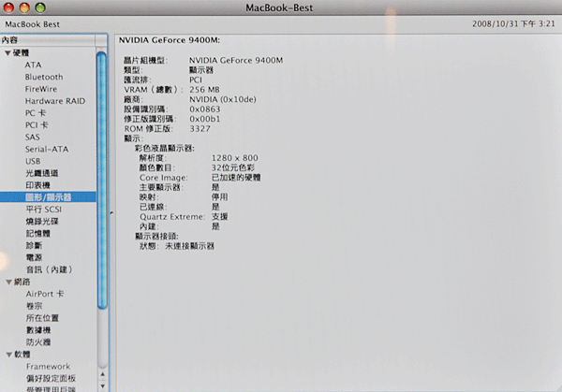Select 電源 power item
This screenshot has height=392, width=562.
tap(34, 257)
